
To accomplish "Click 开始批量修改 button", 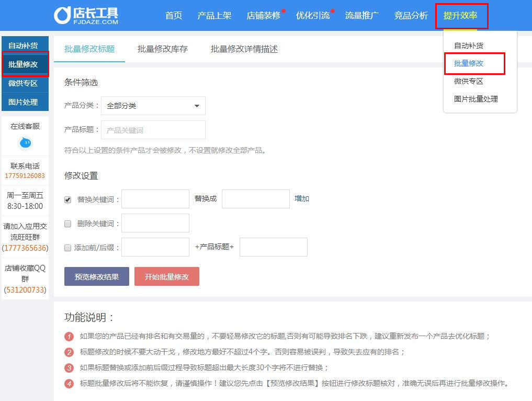I will point(166,276).
